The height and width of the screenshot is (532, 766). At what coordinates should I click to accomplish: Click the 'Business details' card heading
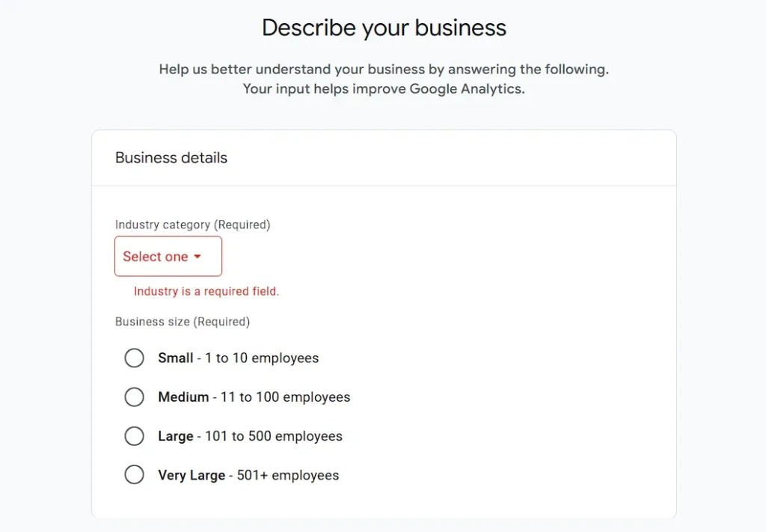171,158
